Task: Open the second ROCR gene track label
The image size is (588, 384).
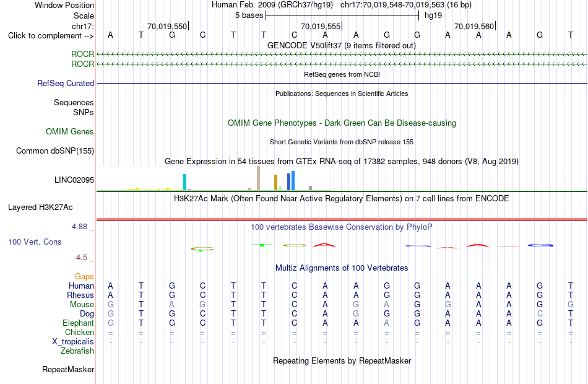Action: point(82,64)
